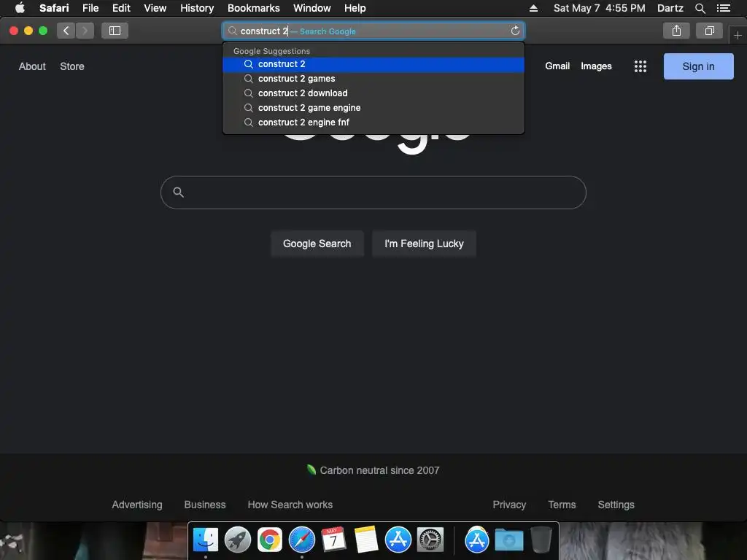This screenshot has width=747, height=560.
Task: Open the About link
Action: point(32,66)
